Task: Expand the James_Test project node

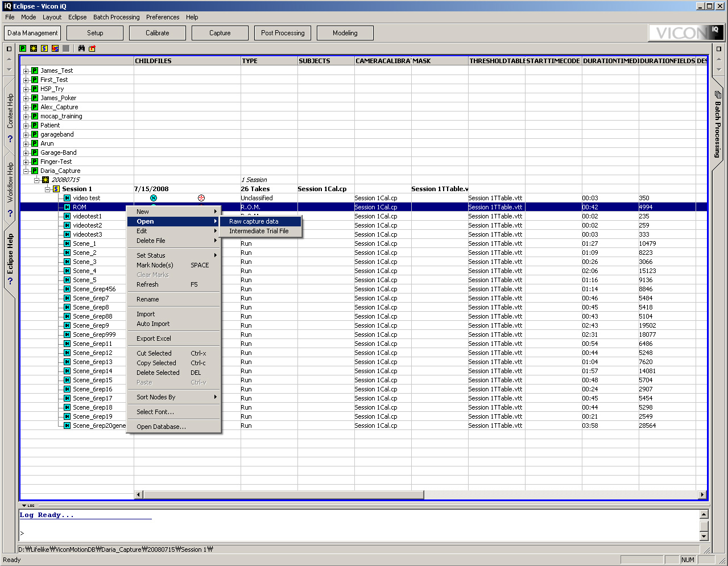Action: (26, 71)
